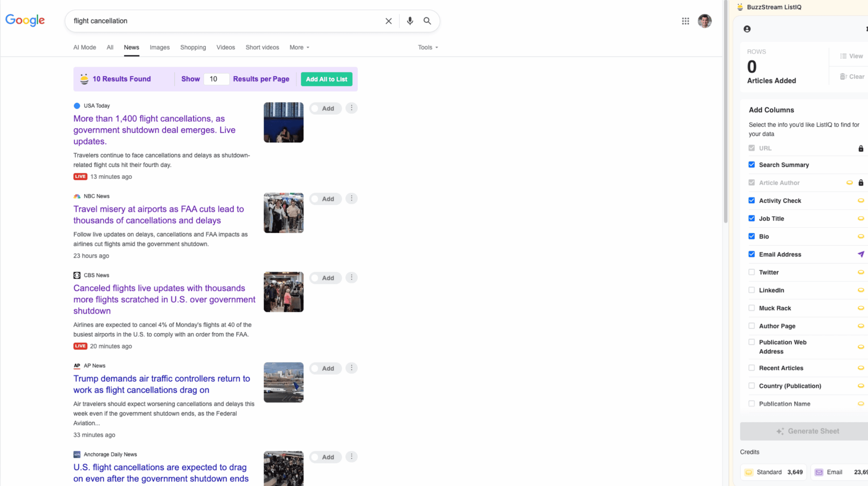Screen dimensions: 868x486
Task: Select the Shopping tab
Action: (x=193, y=47)
